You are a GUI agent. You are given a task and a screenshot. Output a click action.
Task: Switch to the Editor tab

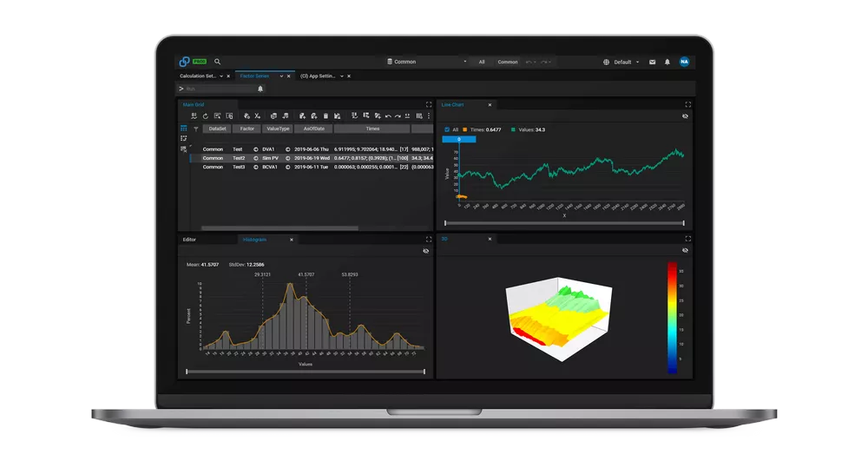click(x=189, y=240)
